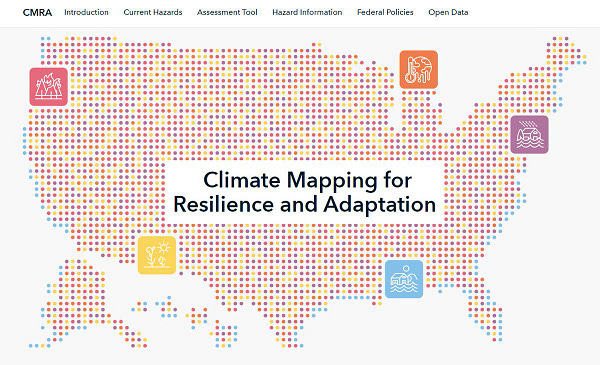Choose the yellow drought plant and sun icon
Viewport: 600px width, 365px height.
tap(157, 255)
